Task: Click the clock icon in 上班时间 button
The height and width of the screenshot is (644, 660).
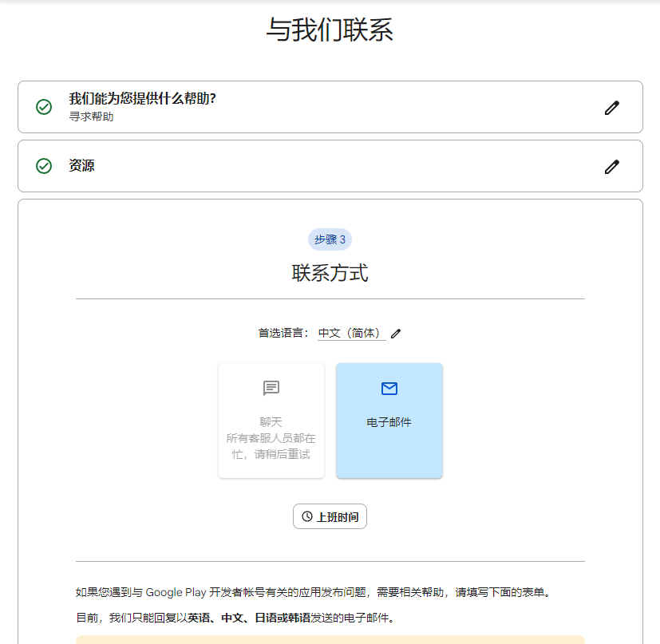Action: point(307,516)
